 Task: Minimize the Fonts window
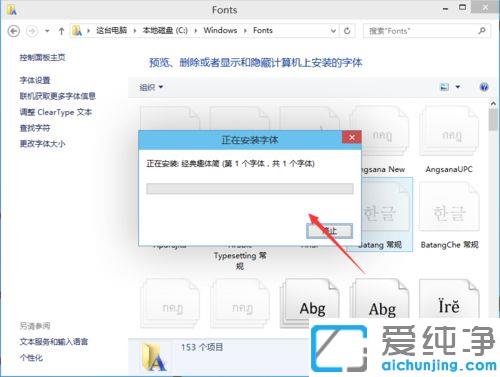[445, 9]
